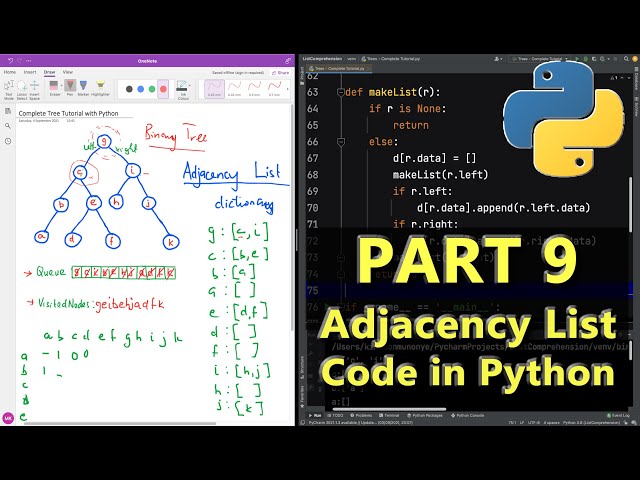Viewport: 640px width, 480px height.
Task: Choose the red ink colour
Action: coord(163,89)
